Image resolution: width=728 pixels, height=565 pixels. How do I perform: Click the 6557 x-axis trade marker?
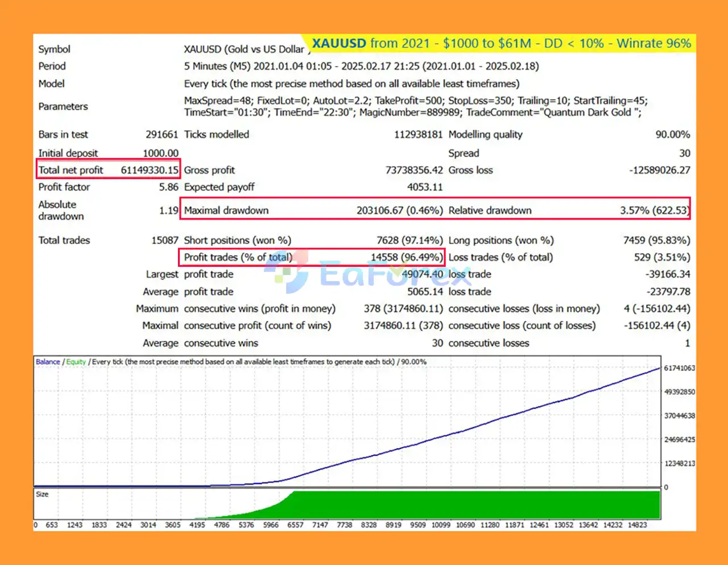tap(295, 525)
